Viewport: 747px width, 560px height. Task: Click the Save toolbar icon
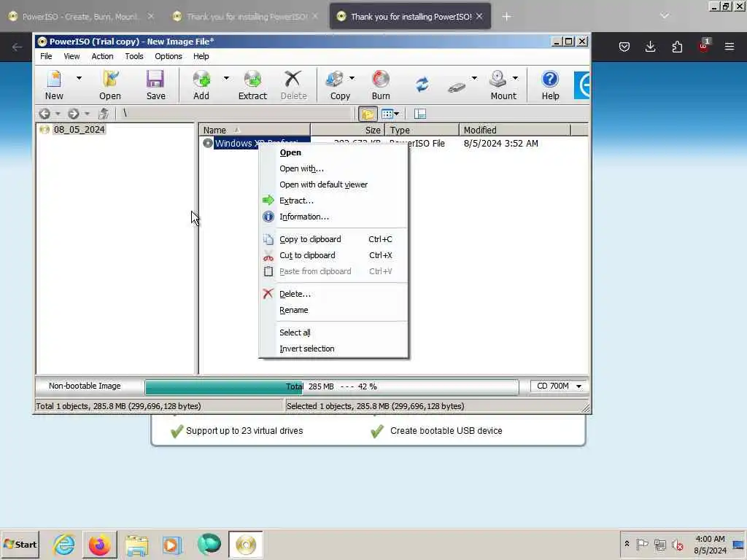click(x=156, y=85)
